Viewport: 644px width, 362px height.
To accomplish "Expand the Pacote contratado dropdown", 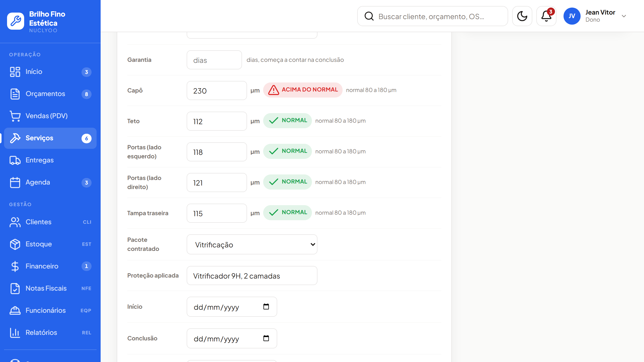I will click(252, 244).
